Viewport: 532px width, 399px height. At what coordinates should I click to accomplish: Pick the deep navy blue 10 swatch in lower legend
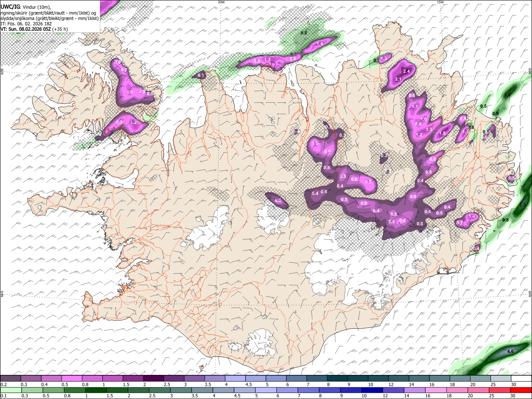pyautogui.click(x=371, y=390)
